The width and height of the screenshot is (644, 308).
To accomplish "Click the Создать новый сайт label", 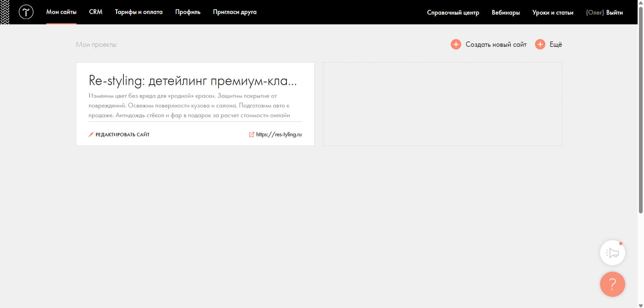I will (496, 44).
